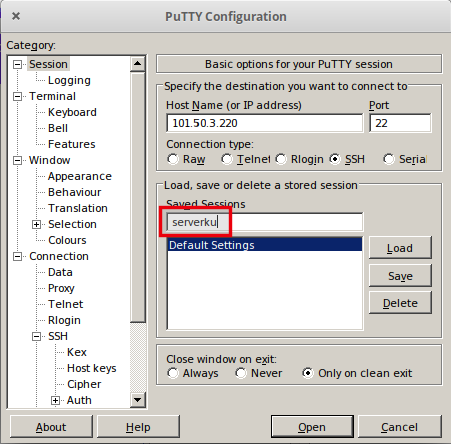451x444 pixels.
Task: Select the Raw connection type
Action: pos(173,159)
